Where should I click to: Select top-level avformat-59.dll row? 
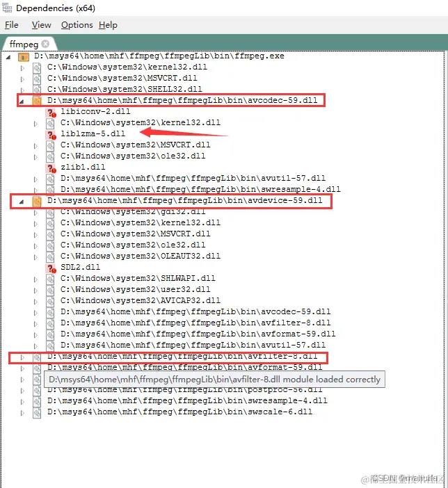click(185, 368)
